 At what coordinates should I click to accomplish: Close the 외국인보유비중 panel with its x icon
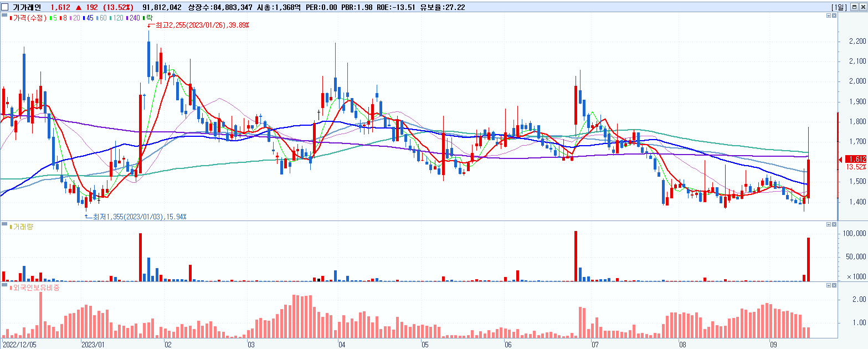(835, 285)
